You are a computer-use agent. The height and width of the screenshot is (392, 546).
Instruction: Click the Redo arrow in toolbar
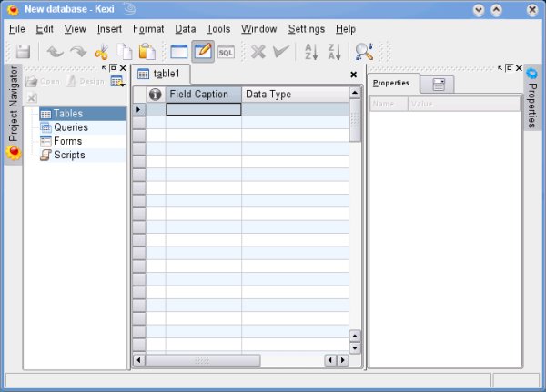click(78, 52)
